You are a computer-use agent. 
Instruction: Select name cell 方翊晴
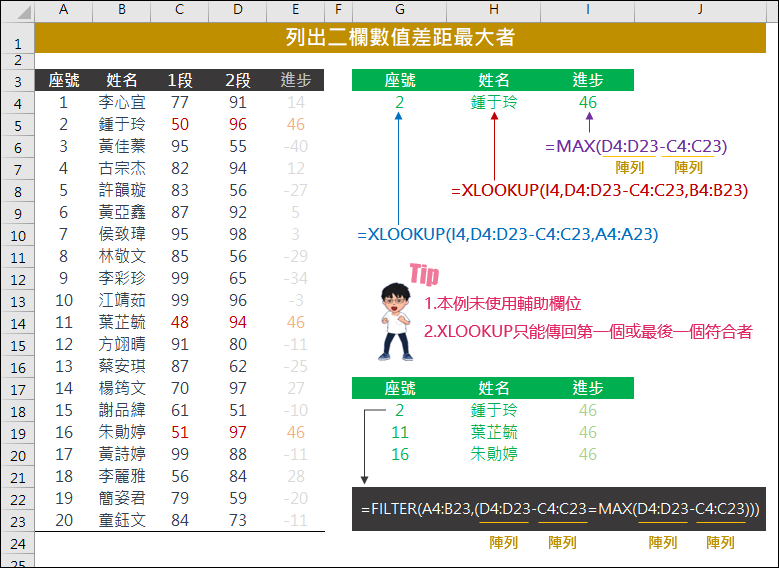[122, 344]
